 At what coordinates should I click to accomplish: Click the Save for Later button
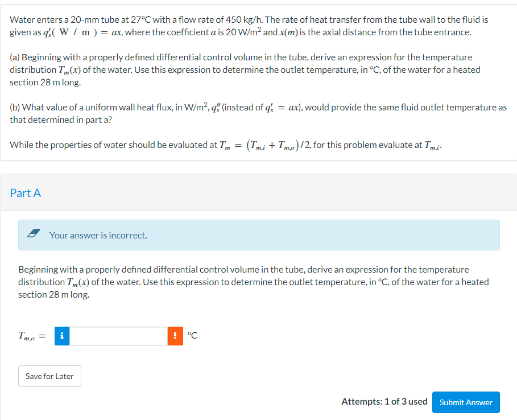click(50, 376)
